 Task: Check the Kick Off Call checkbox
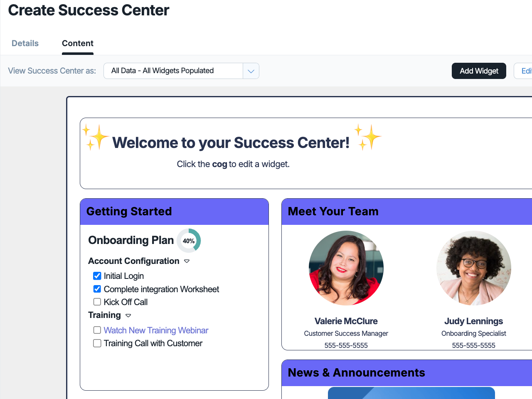pyautogui.click(x=97, y=302)
